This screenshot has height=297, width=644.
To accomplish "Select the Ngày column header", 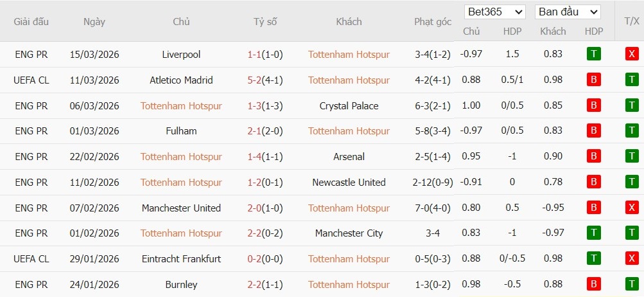I will 94,21.
